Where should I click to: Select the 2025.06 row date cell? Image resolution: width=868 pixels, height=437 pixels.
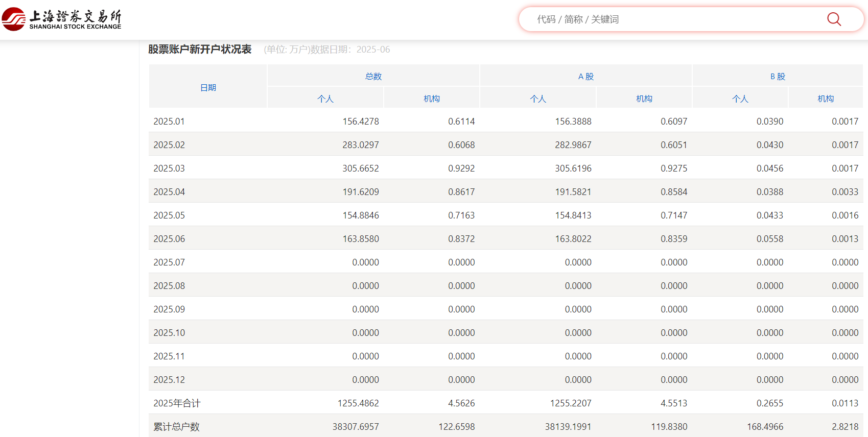pos(169,239)
